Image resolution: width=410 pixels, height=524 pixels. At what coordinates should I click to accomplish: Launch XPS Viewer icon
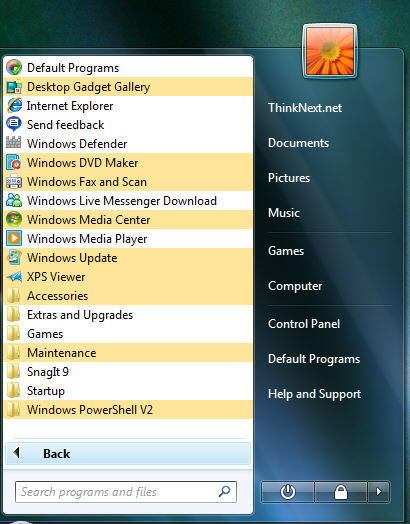pyautogui.click(x=14, y=277)
